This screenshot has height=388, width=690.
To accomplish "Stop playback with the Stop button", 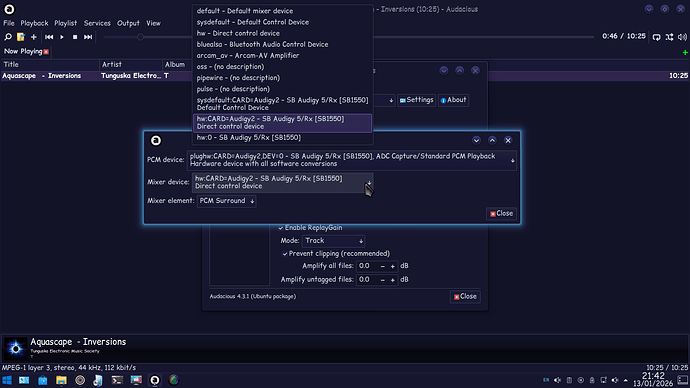I will (75, 37).
